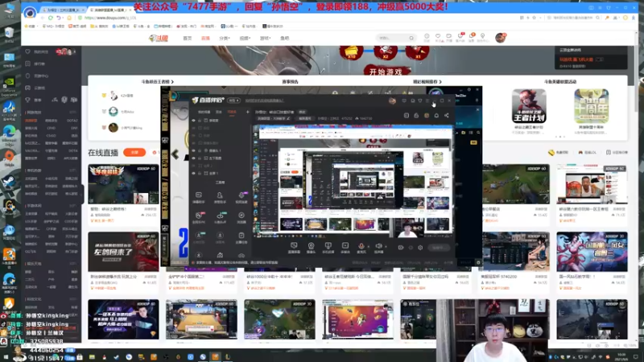The image size is (644, 362).
Task: Toggle the lock icon on the 摄像头 1 source
Action: 200,150
